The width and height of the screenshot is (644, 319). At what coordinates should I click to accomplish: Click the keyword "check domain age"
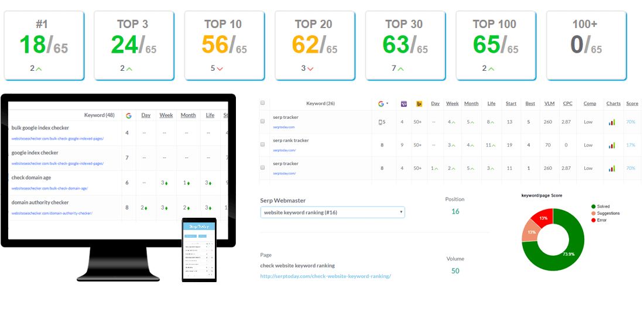[x=31, y=178]
